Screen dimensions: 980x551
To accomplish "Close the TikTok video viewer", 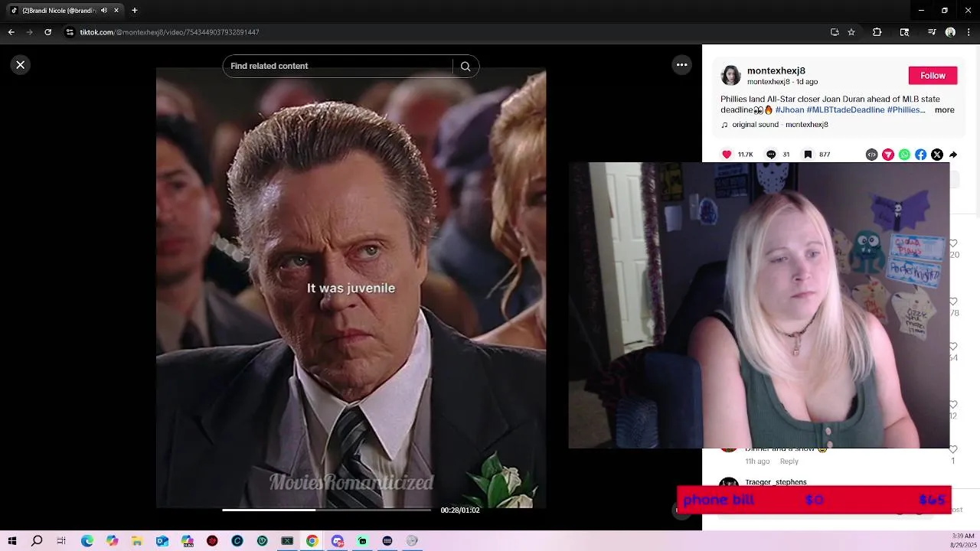I will pyautogui.click(x=21, y=65).
